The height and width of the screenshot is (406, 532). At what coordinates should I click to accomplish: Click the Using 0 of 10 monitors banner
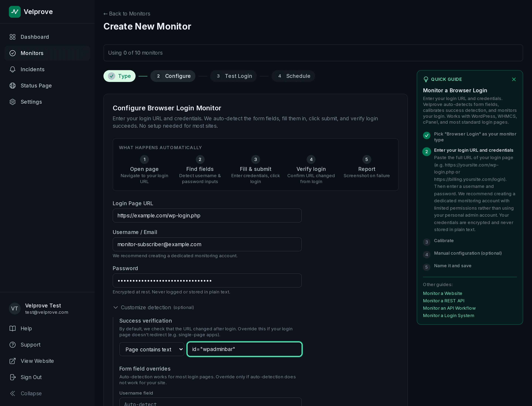pos(313,53)
